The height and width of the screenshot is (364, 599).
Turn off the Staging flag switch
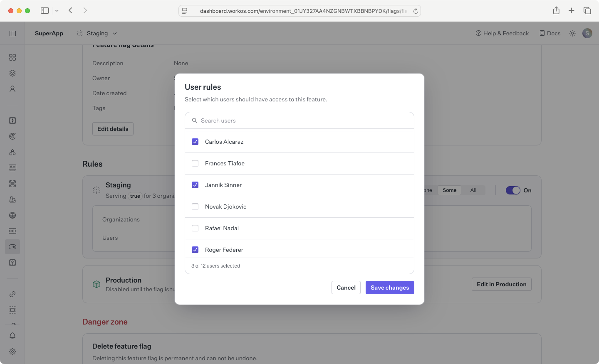(x=513, y=190)
